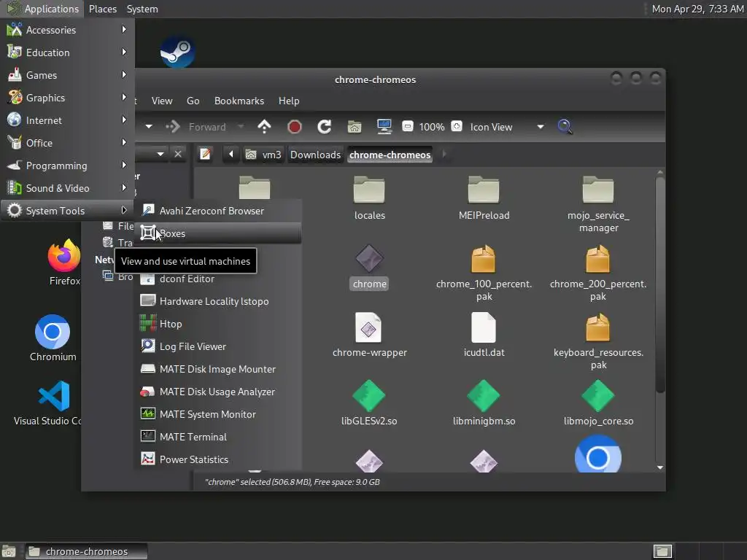Image resolution: width=747 pixels, height=560 pixels.
Task: Open the side pane type dropdown
Action: [x=160, y=155]
